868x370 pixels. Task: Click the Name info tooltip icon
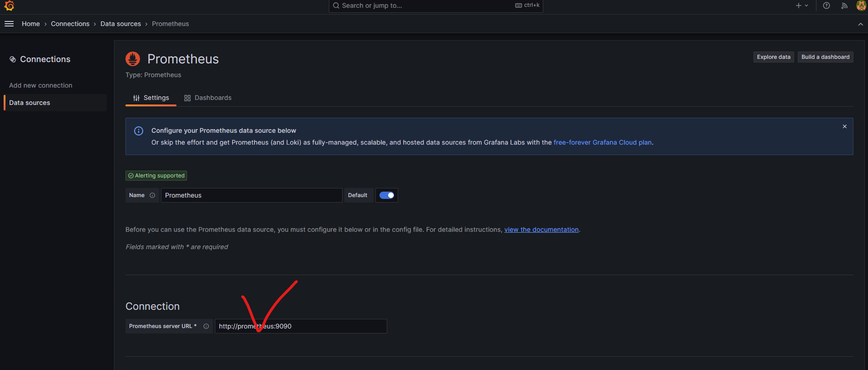[x=152, y=195]
